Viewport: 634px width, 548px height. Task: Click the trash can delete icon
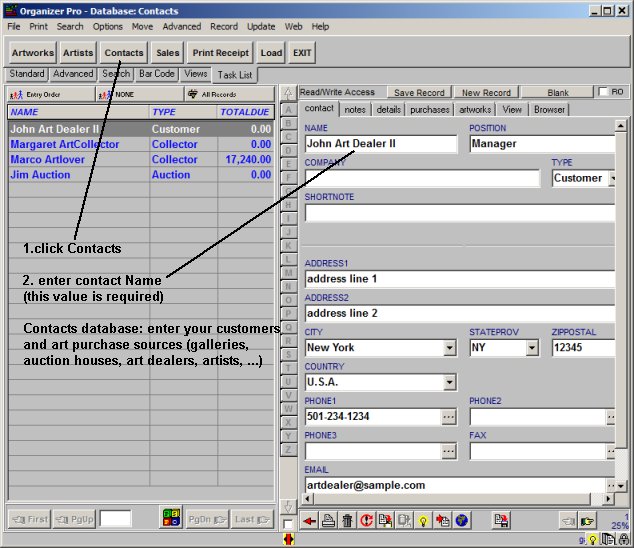pos(347,521)
